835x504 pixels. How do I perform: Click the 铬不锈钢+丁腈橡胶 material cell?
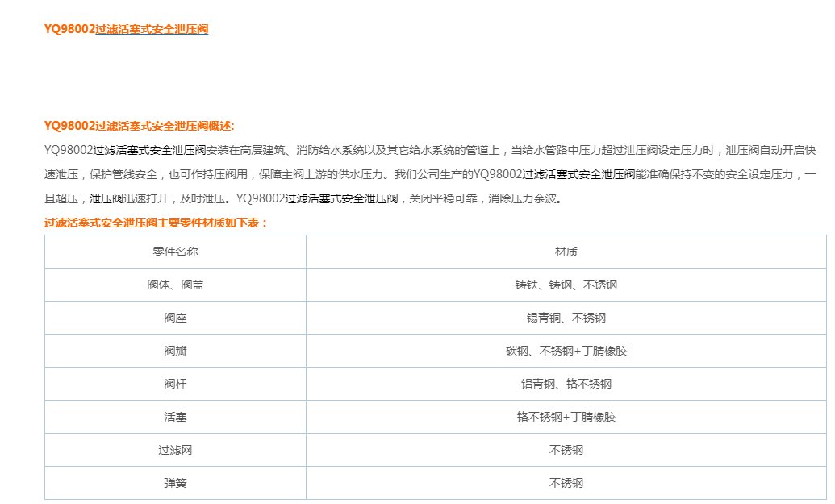[566, 417]
